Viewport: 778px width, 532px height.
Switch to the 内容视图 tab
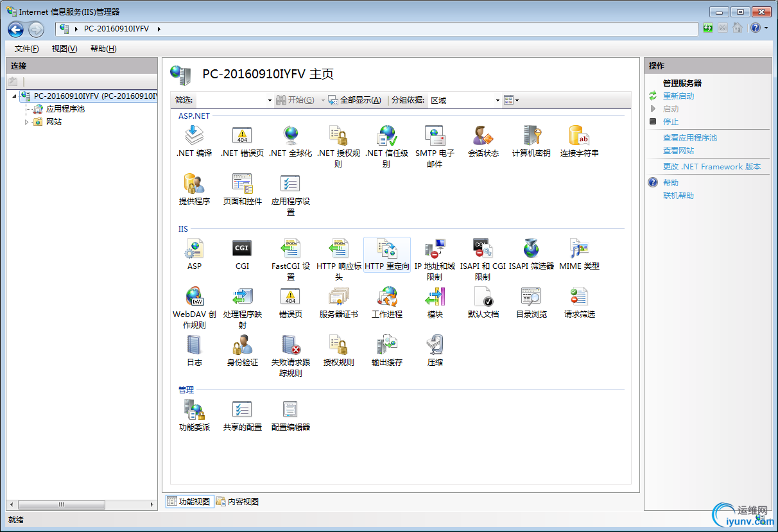[238, 501]
